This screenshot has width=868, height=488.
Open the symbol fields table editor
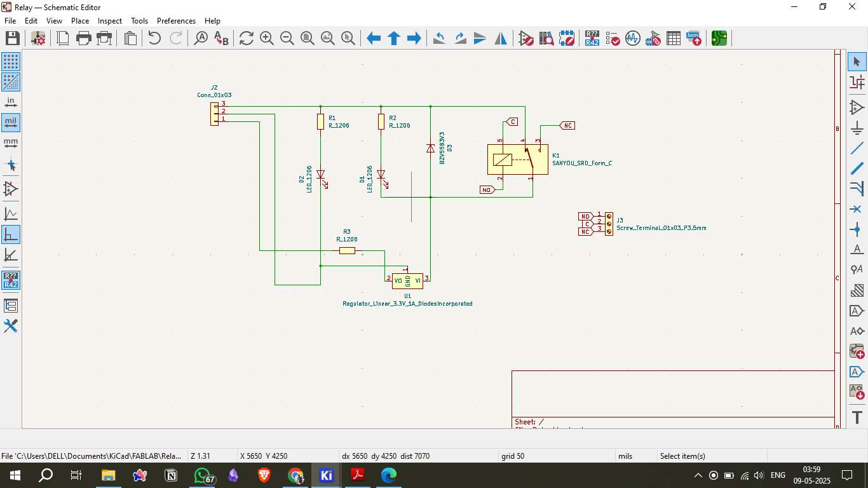point(674,38)
